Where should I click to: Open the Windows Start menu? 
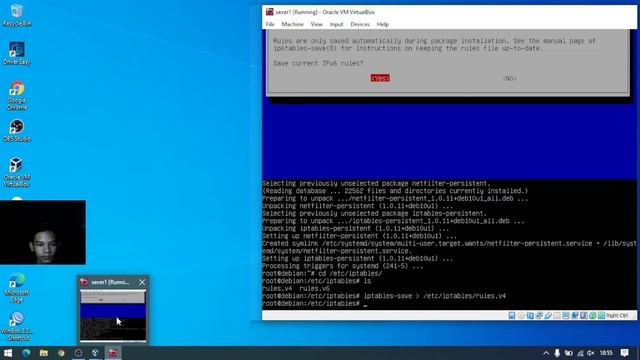click(x=8, y=353)
